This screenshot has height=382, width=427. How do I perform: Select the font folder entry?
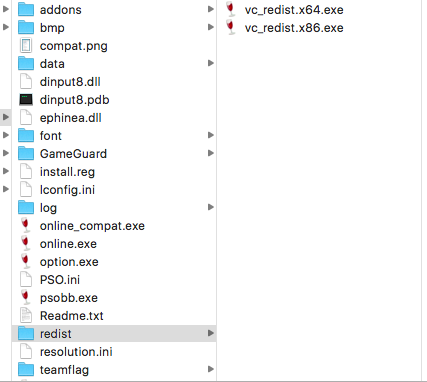(114, 135)
